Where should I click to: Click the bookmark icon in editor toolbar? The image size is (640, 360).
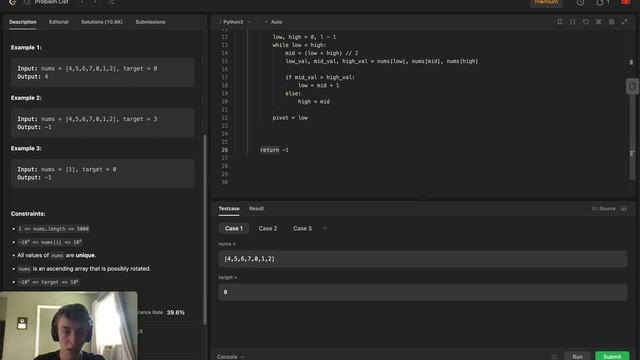pos(560,22)
